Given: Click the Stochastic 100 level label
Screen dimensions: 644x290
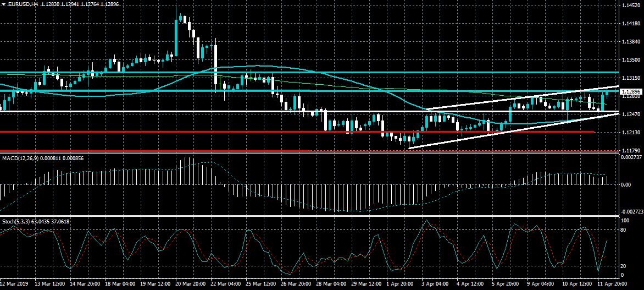Looking at the screenshot, I should point(625,221).
